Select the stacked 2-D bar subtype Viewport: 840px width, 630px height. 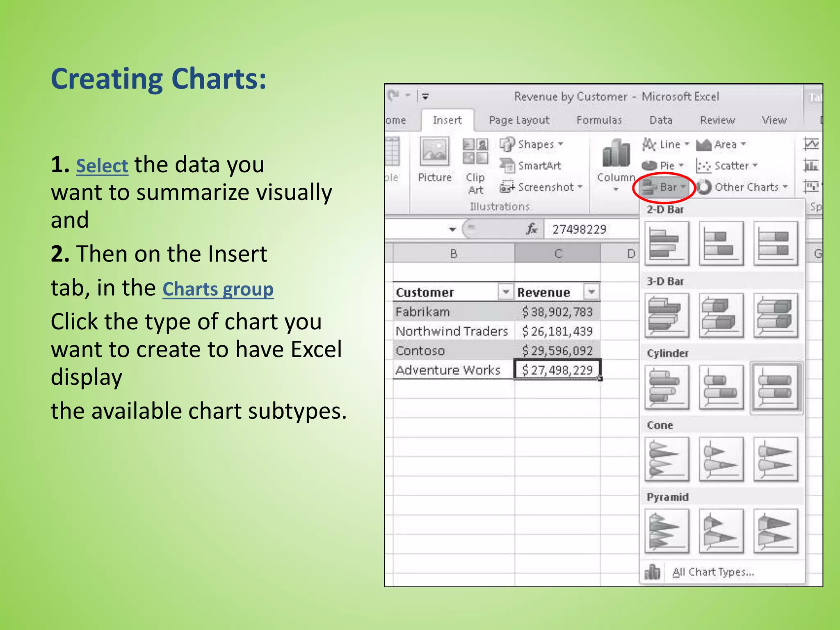tap(721, 243)
